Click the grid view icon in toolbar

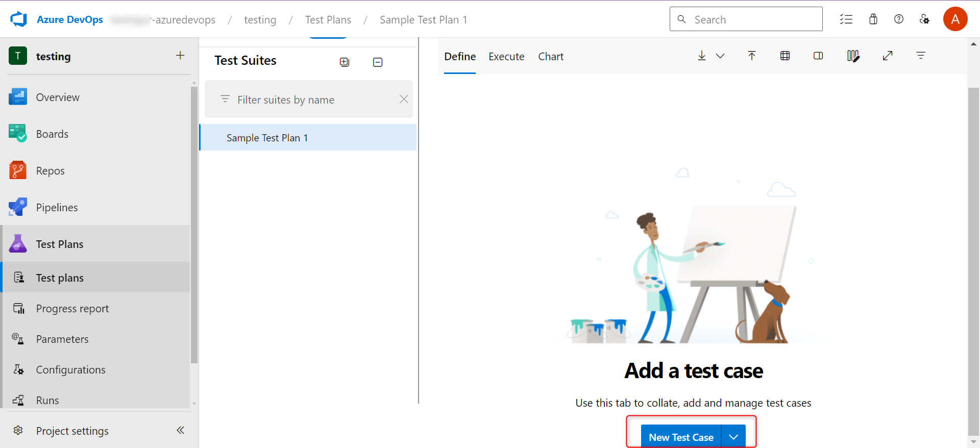tap(785, 56)
